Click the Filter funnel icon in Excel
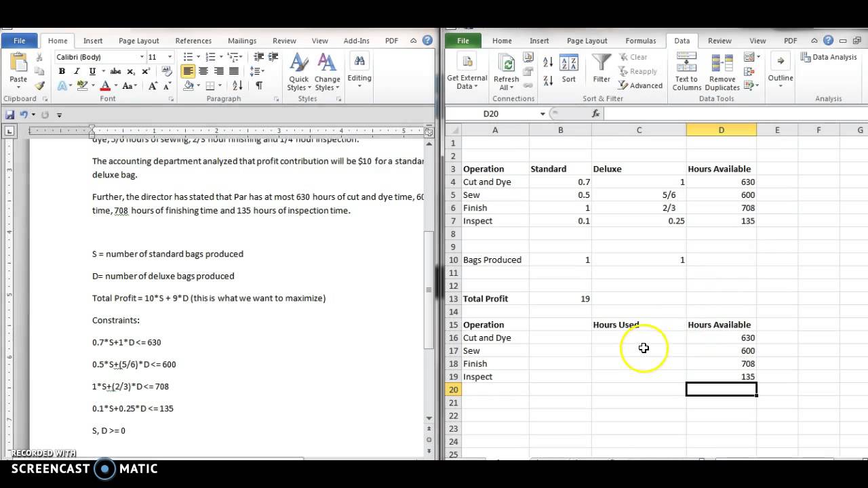The width and height of the screenshot is (868, 488). coord(601,68)
